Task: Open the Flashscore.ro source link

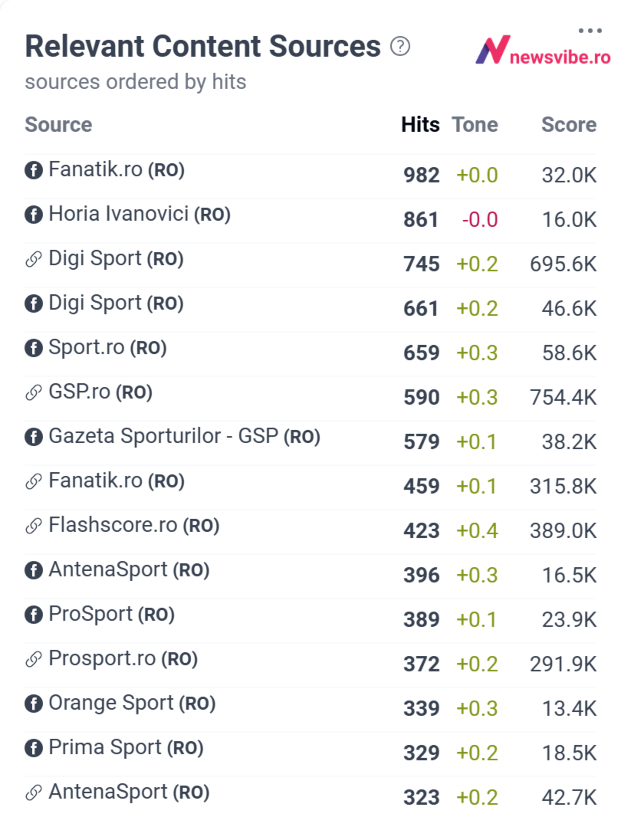Action: click(x=134, y=525)
